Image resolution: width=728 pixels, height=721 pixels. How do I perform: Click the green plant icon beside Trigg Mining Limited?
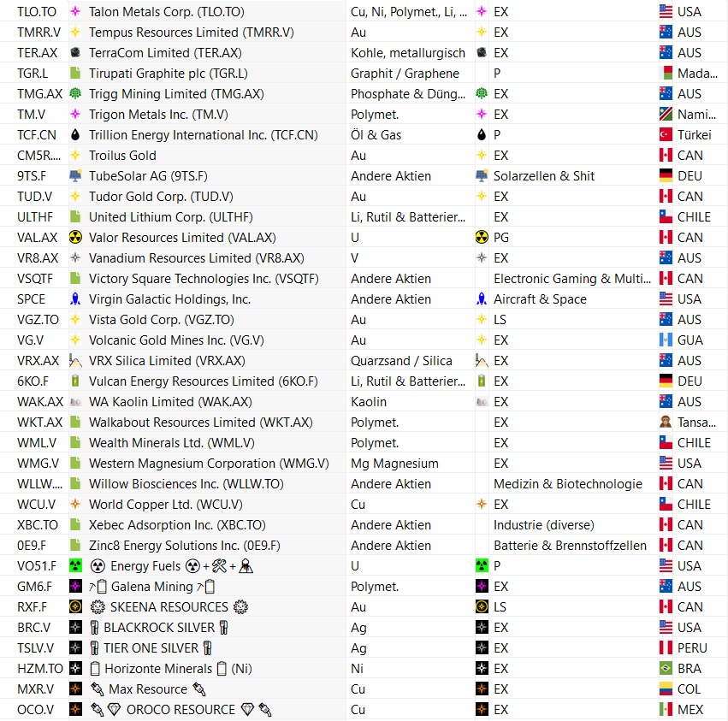(x=75, y=93)
